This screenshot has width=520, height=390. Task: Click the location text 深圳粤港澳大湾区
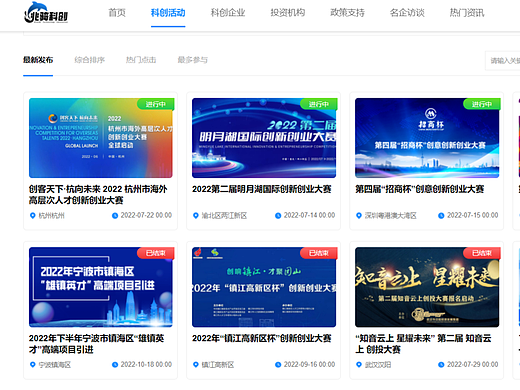(x=391, y=216)
